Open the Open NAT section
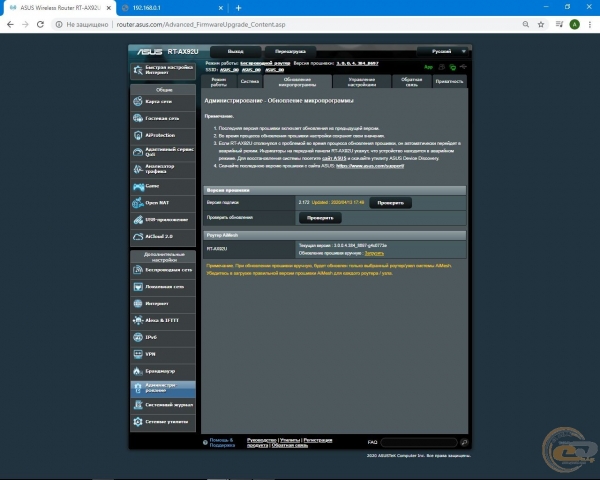Viewport: 600px width, 480px height. pos(163,203)
